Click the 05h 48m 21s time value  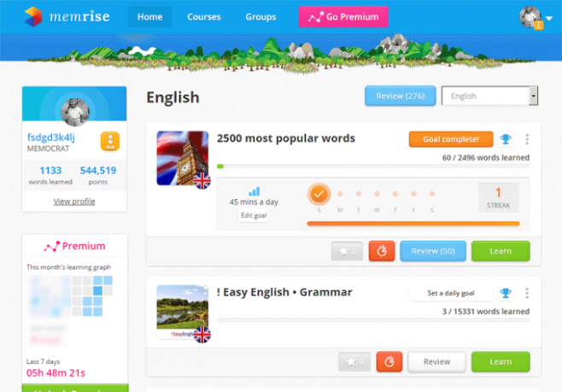pyautogui.click(x=56, y=373)
